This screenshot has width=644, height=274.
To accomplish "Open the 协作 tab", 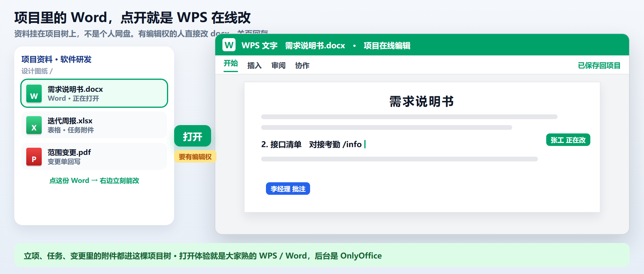I will [302, 66].
